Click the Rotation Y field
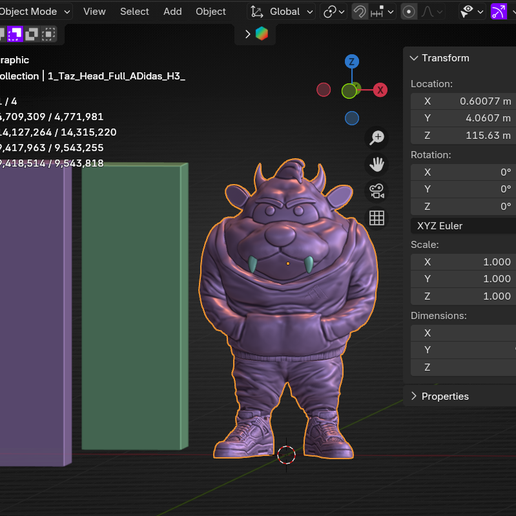The width and height of the screenshot is (516, 516). point(463,189)
